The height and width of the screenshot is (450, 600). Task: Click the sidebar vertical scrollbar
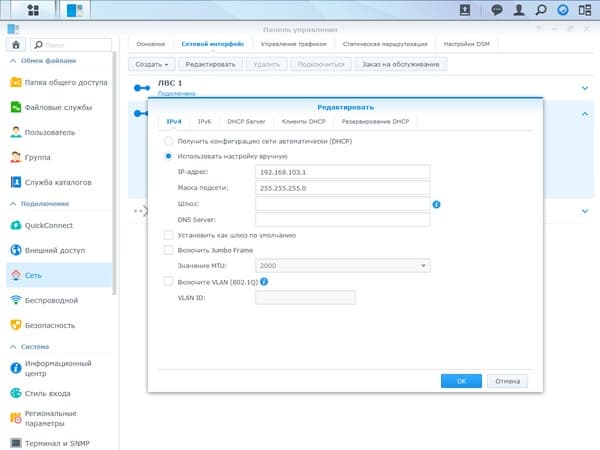click(x=114, y=174)
